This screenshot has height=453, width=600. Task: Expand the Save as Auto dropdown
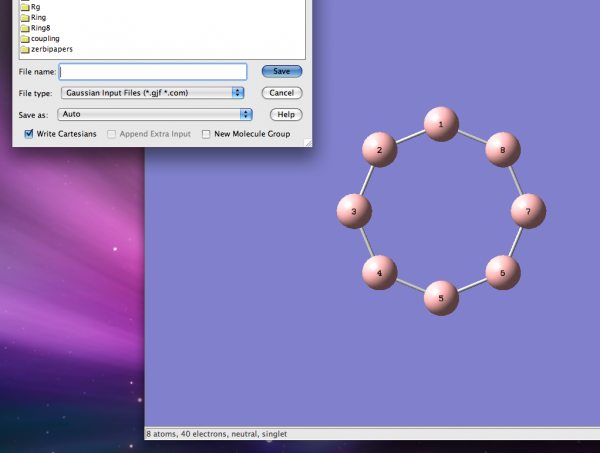pyautogui.click(x=155, y=115)
